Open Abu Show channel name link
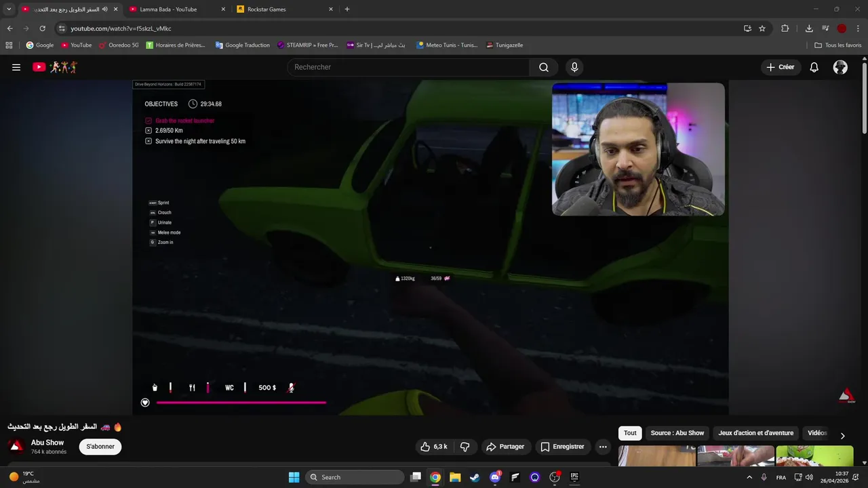 [x=47, y=443]
